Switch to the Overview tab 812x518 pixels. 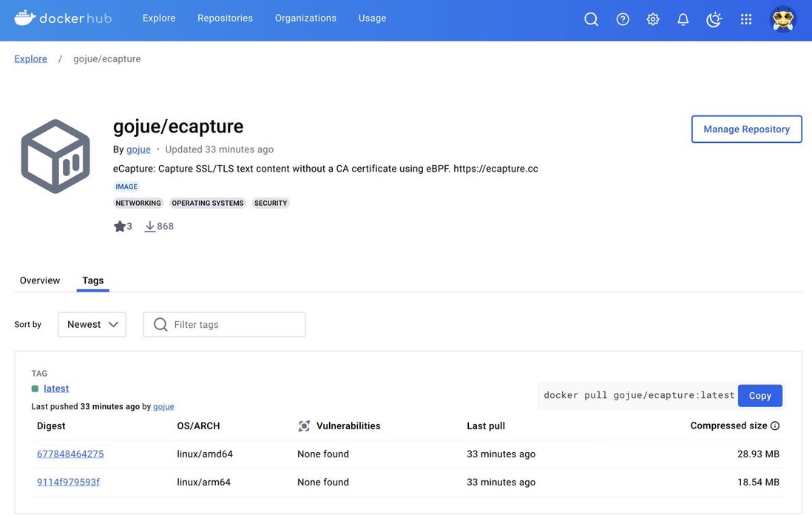coord(40,280)
